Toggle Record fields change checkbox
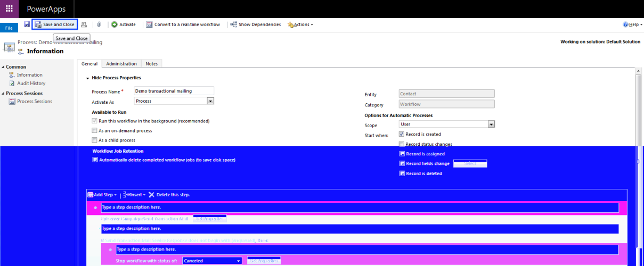 [x=402, y=164]
